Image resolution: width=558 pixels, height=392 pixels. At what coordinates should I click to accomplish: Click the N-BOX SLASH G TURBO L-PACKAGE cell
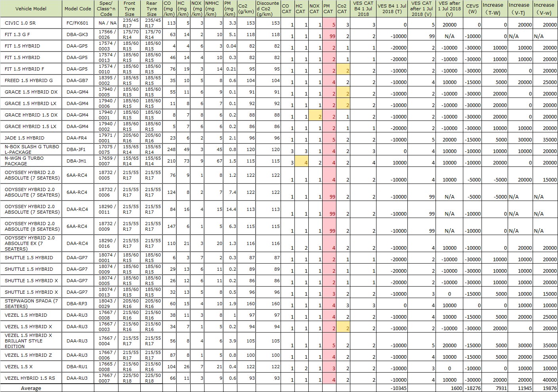(31, 149)
